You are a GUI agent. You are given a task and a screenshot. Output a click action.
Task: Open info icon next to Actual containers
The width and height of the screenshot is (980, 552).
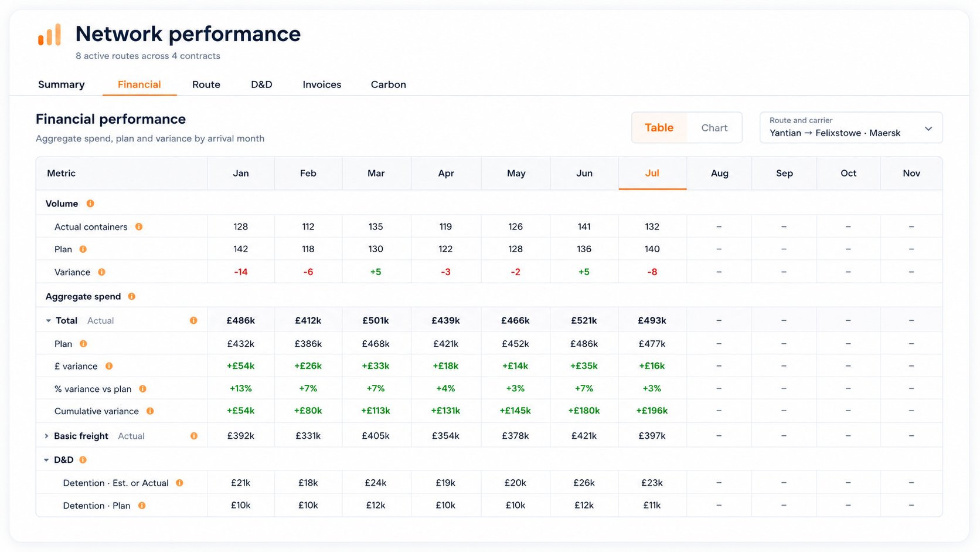139,226
